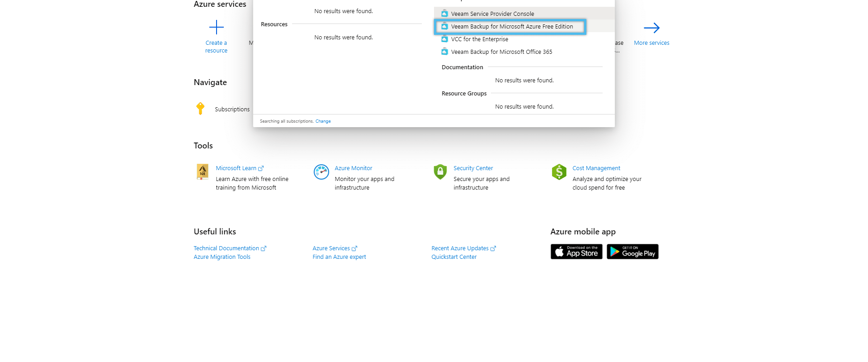This screenshot has height=362, width=868.
Task: Click Change link for searched subscriptions
Action: pyautogui.click(x=323, y=121)
